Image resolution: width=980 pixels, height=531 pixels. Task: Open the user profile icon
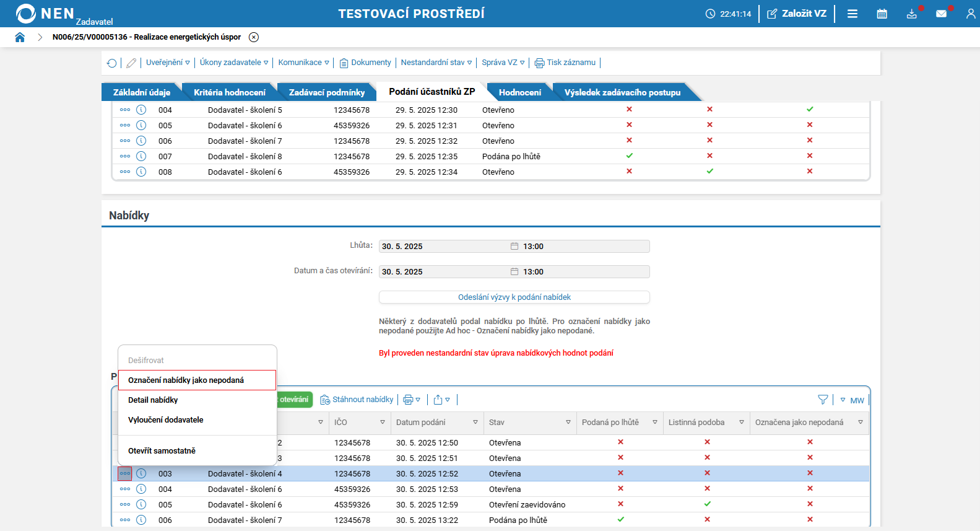click(970, 14)
